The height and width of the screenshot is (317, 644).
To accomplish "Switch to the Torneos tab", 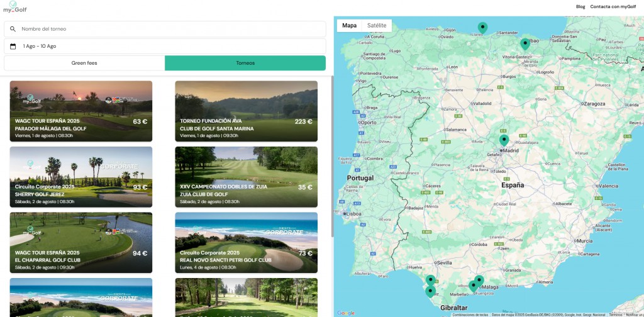I will pos(245,64).
